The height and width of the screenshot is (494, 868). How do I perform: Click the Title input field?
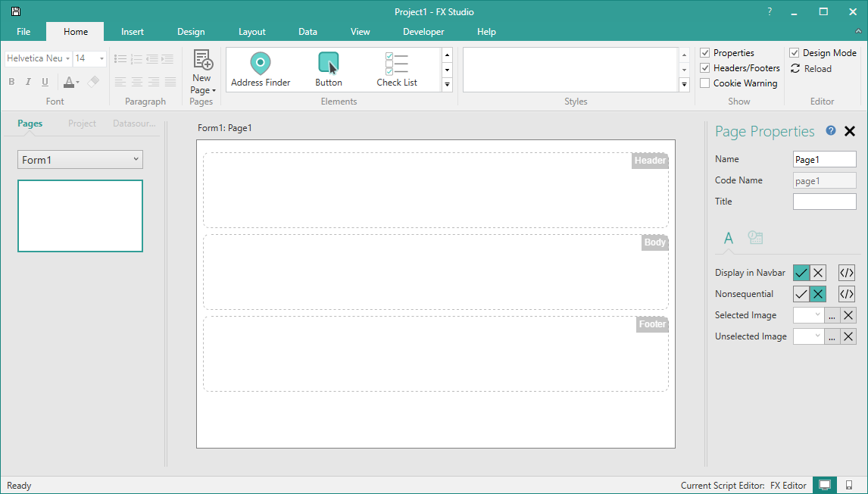pos(824,202)
